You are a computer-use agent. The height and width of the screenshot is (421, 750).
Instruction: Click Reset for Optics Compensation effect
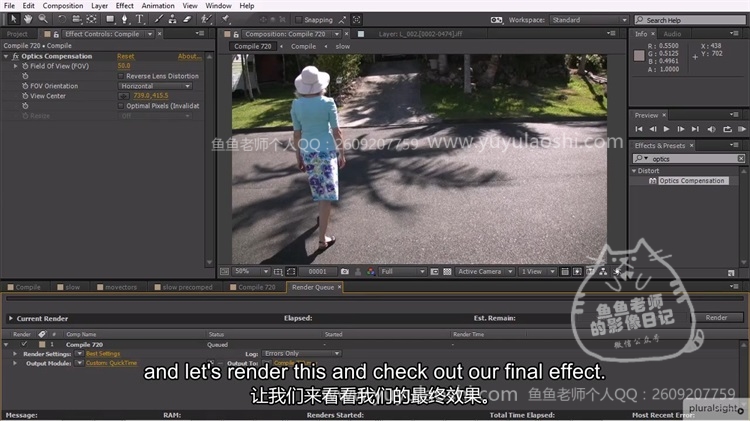[x=126, y=56]
